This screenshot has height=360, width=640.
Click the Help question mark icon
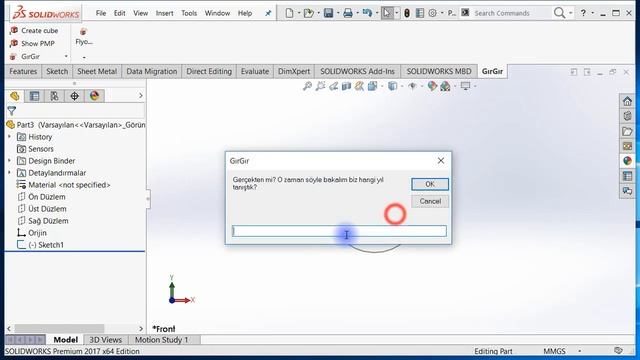tap(583, 13)
